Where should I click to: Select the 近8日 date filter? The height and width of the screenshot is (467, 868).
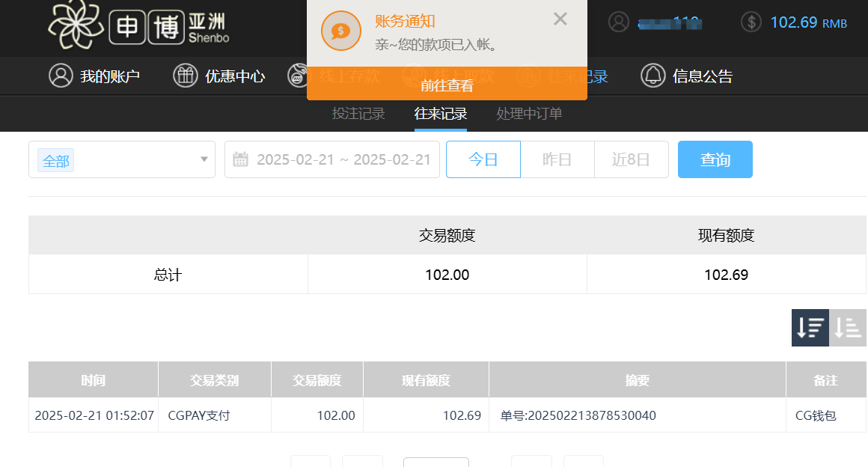[631, 159]
